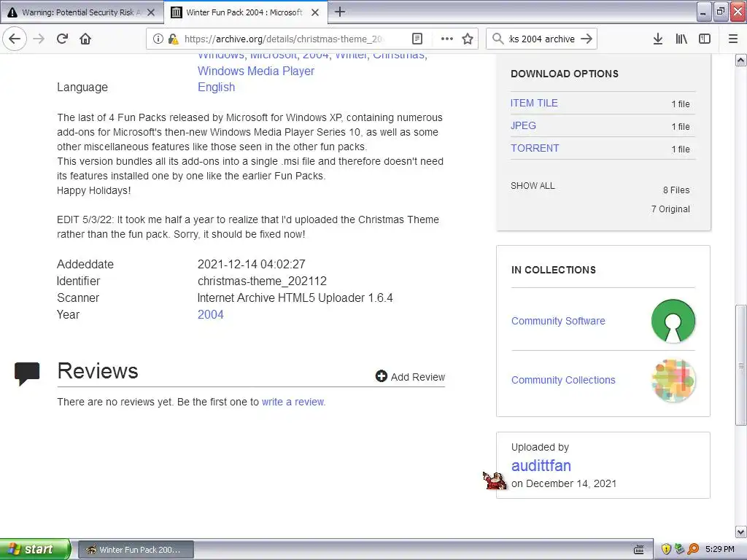747x560 pixels.
Task: Click the scrollbar up arrow
Action: (741, 61)
